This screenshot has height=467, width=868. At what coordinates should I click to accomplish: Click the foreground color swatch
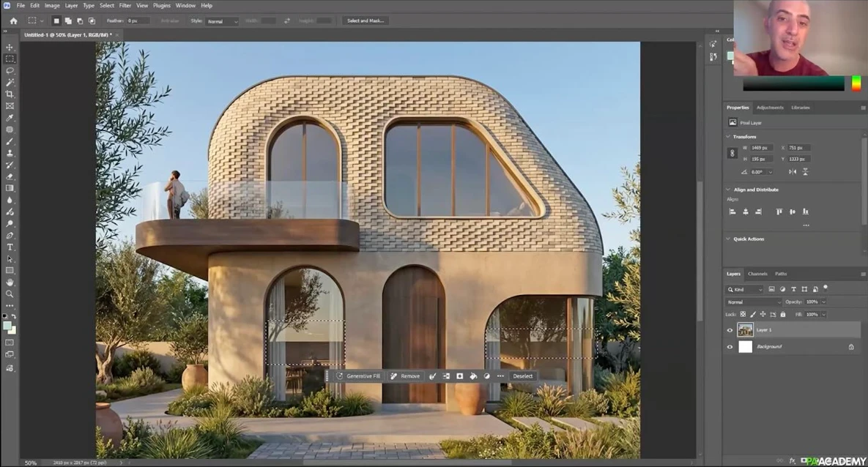click(7, 326)
